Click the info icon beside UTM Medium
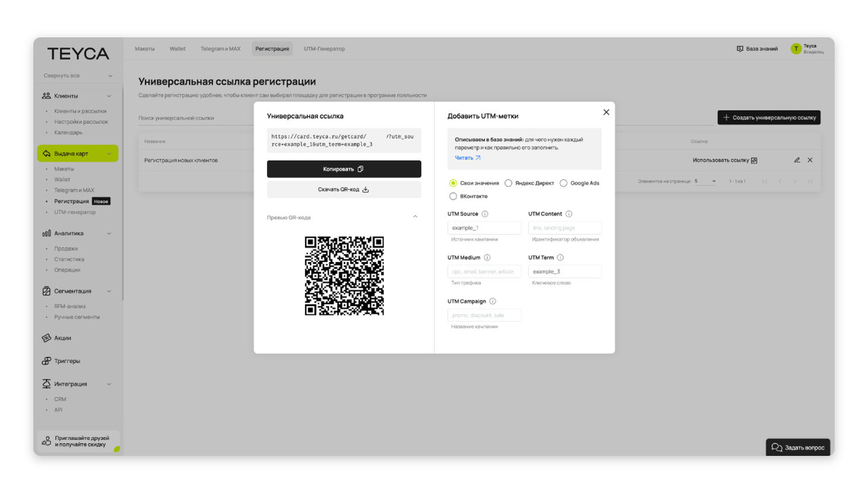 488,258
